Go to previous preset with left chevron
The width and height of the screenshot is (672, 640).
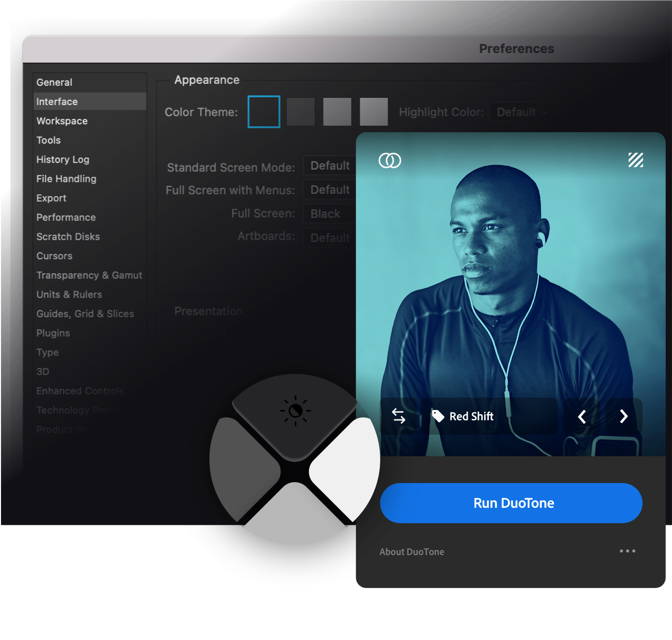582,416
